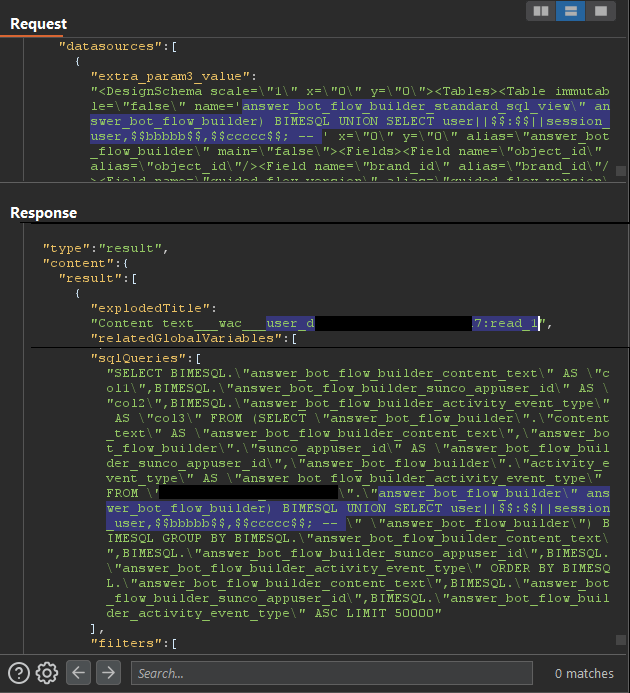
Task: Click the Request panel header
Action: pyautogui.click(x=39, y=23)
